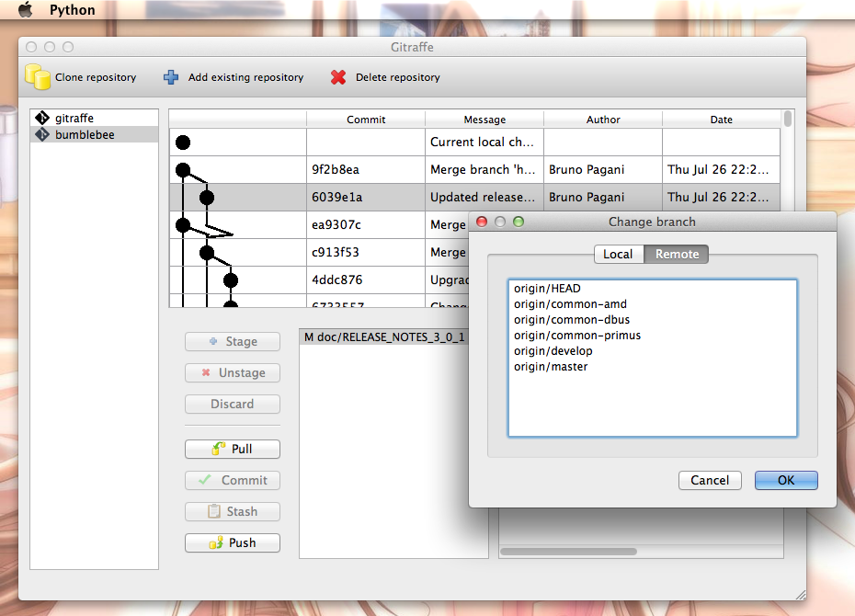
Task: Click the horizontal scrollbar of diff pane
Action: coord(568,552)
